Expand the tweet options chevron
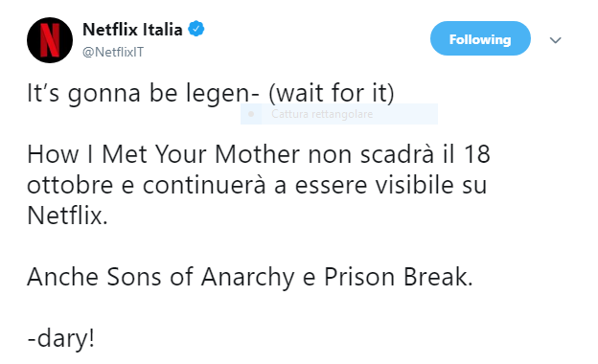 click(x=555, y=39)
